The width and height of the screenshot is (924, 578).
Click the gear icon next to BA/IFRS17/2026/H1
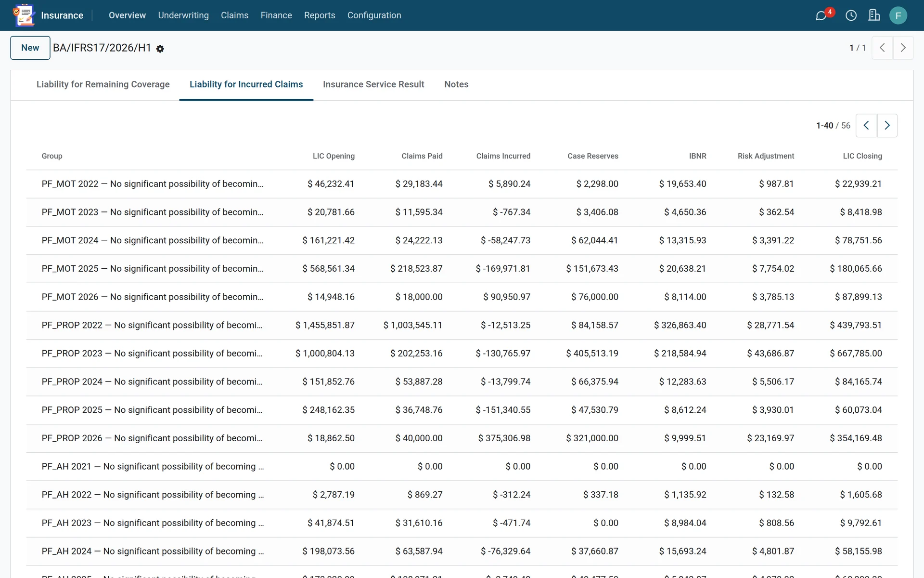(x=160, y=49)
